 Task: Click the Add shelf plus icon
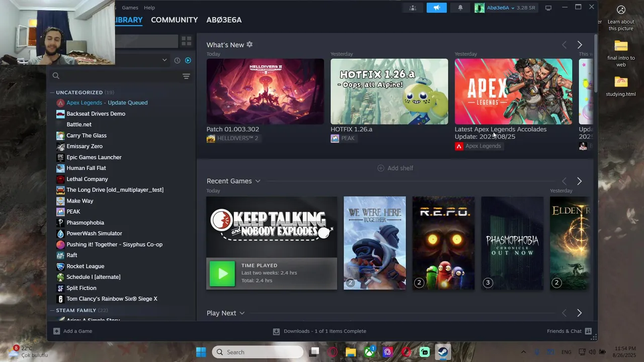click(381, 168)
